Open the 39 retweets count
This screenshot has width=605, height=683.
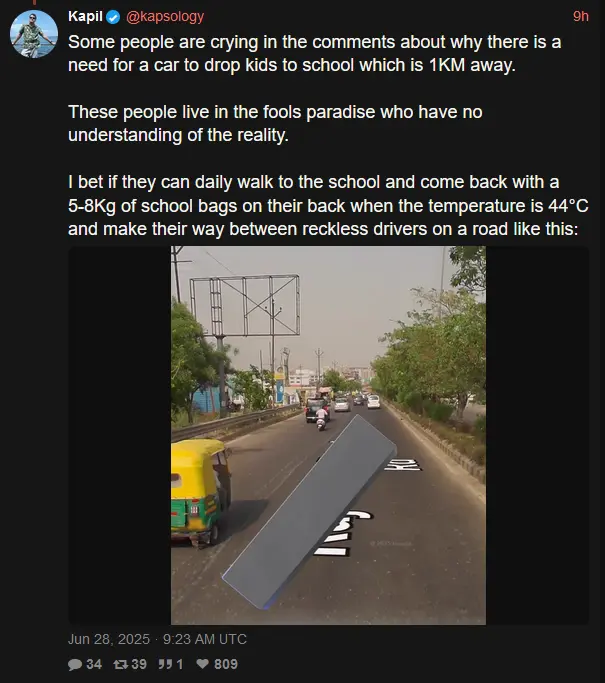[139, 664]
